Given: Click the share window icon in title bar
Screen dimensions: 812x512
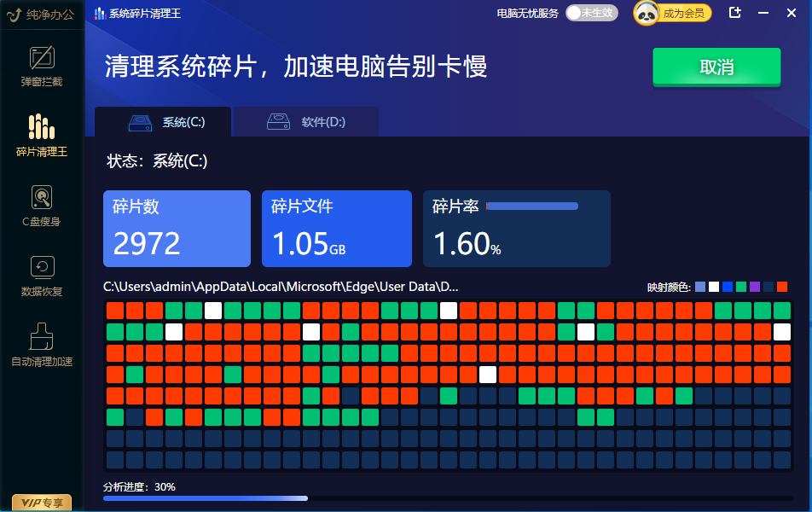Looking at the screenshot, I should [735, 13].
